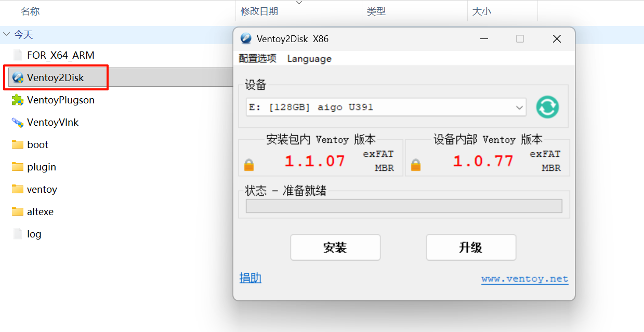Click the status progress bar

[x=404, y=206]
